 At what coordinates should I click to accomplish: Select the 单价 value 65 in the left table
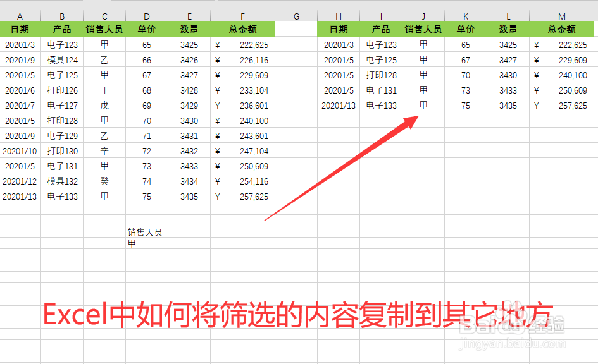[146, 45]
